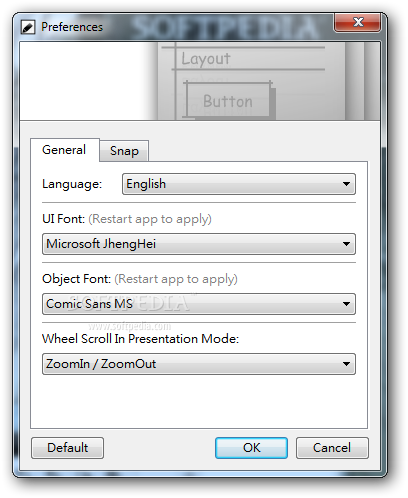The height and width of the screenshot is (498, 408).
Task: Click the Preferences pencil title icon
Action: [x=28, y=27]
